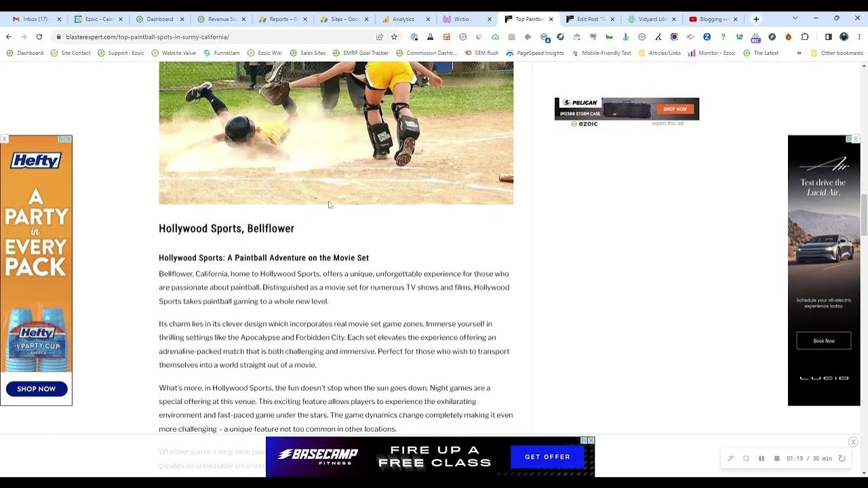Open the Chrome profile avatar
The image size is (868, 488).
[x=844, y=37]
